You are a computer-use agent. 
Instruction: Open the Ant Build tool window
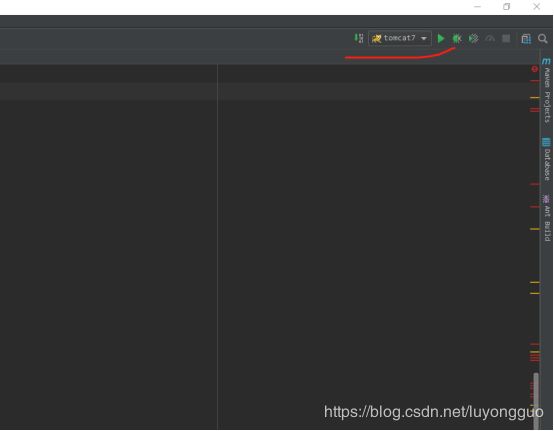[547, 218]
